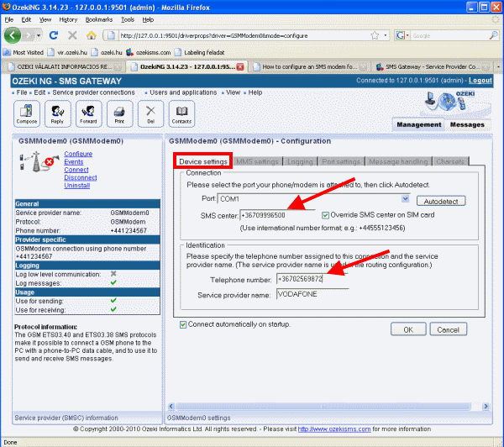
Task: Switch to the Message handling tab
Action: [398, 161]
